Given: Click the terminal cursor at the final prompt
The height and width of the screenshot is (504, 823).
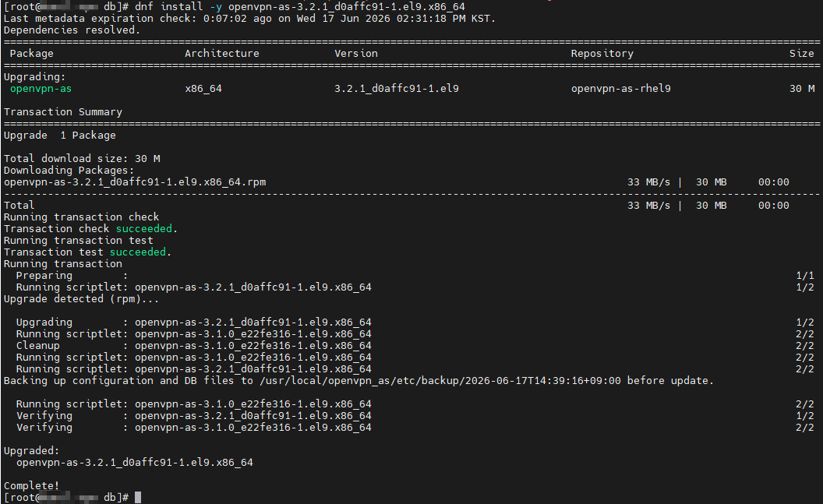Looking at the screenshot, I should coord(138,497).
